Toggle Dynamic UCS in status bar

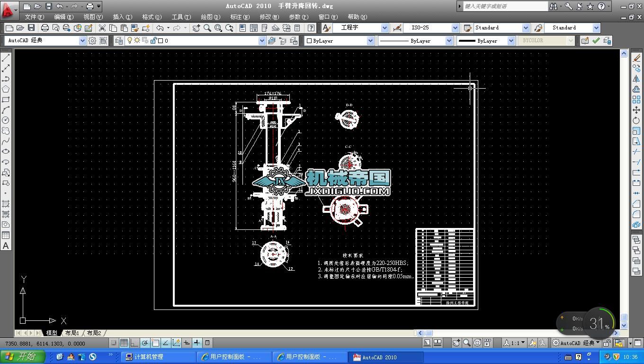[x=176, y=343]
